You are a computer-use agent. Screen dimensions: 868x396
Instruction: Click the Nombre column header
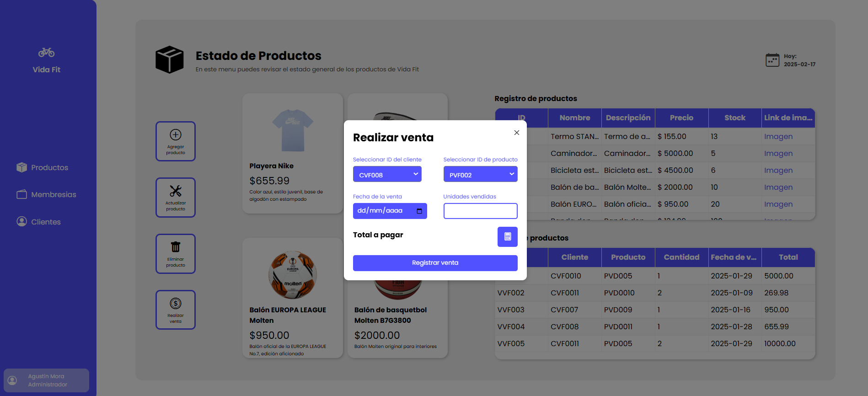click(x=575, y=118)
